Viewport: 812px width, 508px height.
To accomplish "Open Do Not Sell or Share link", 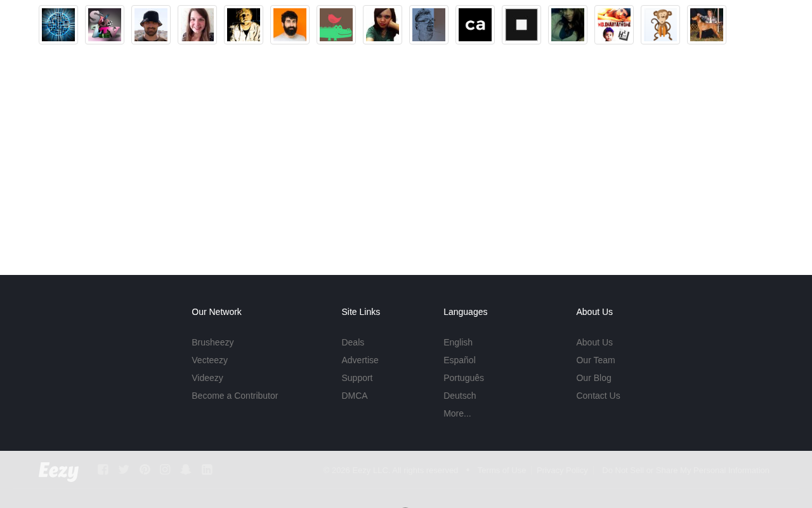I will click(686, 471).
